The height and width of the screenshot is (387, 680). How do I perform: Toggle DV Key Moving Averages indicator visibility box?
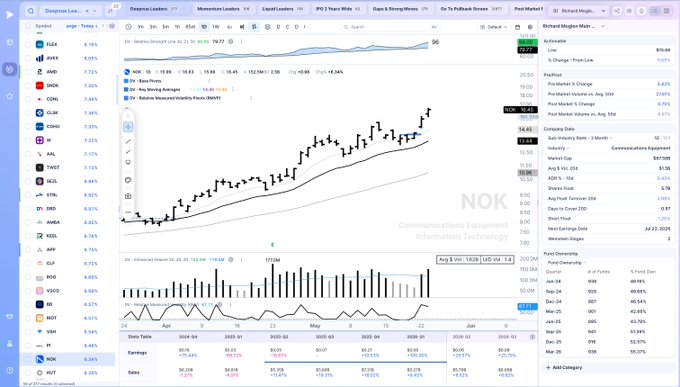[x=126, y=89]
